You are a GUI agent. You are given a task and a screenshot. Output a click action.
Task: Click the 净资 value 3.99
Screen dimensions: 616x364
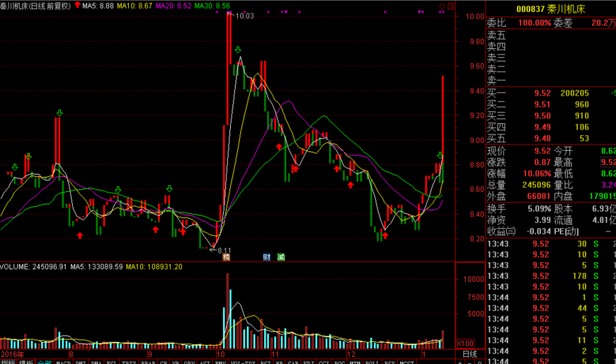click(542, 220)
